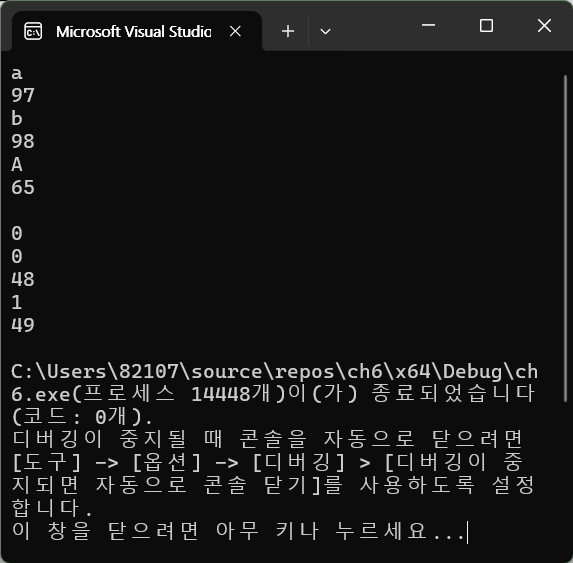Image resolution: width=573 pixels, height=563 pixels.
Task: Close the terminal window
Action: (x=544, y=26)
